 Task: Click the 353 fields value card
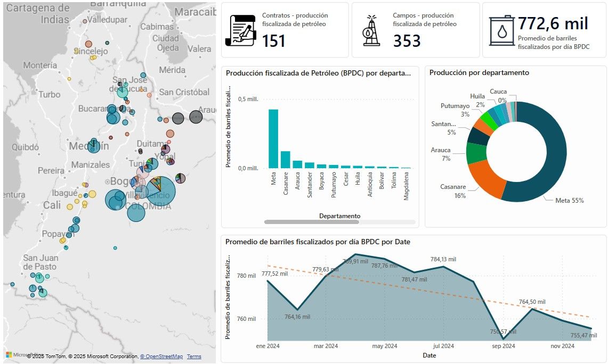point(415,30)
